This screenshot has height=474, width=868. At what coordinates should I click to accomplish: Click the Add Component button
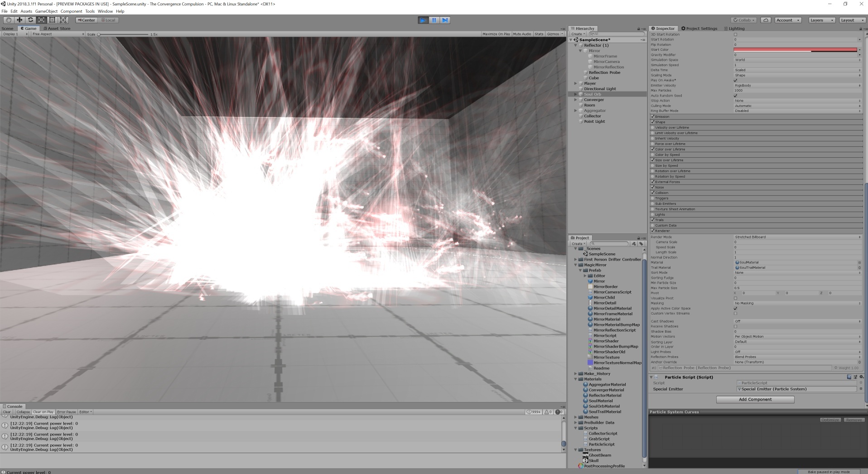point(755,399)
